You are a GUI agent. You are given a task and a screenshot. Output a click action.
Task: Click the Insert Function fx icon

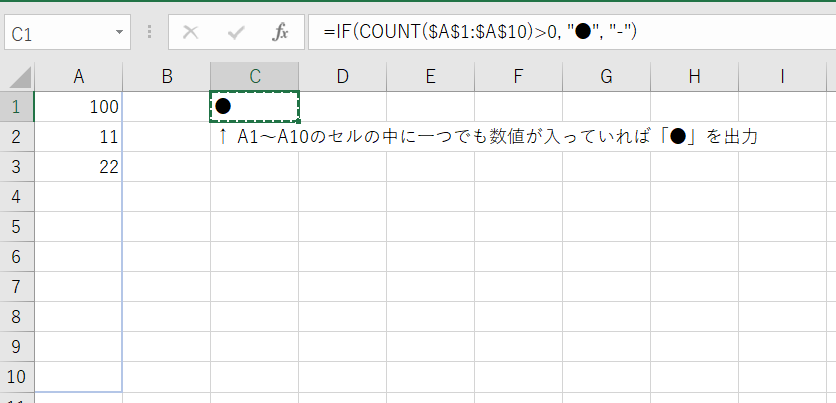(280, 33)
